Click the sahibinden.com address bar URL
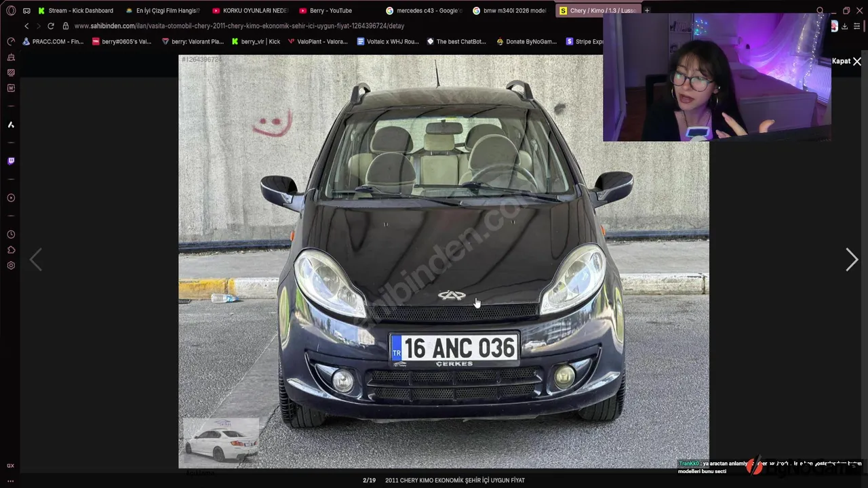 pyautogui.click(x=239, y=26)
